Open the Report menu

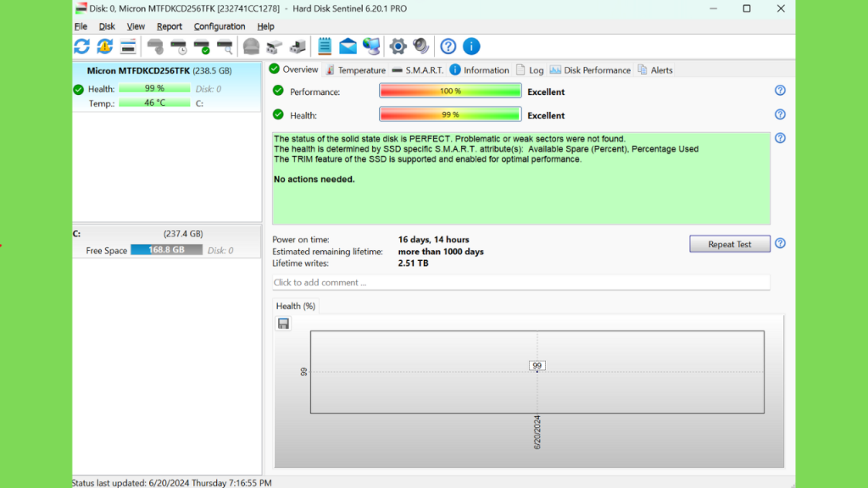169,26
